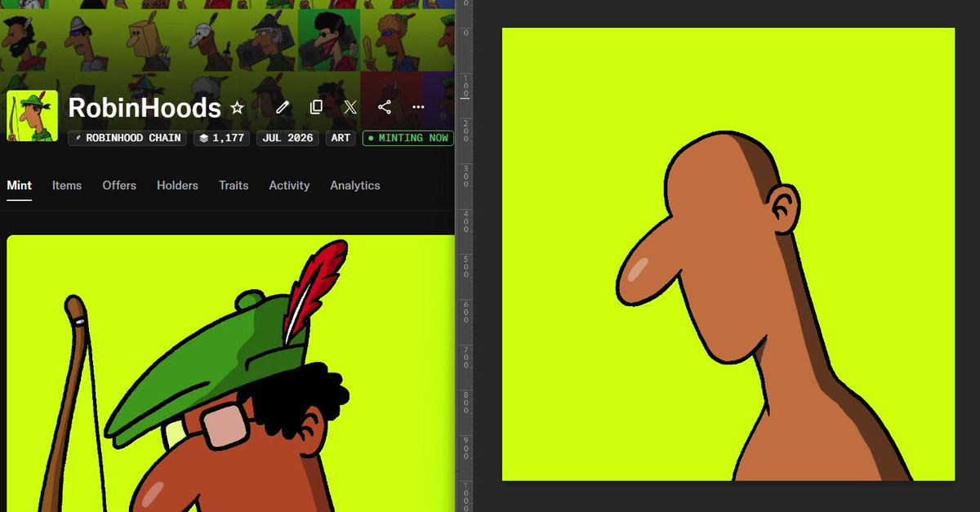
Task: Click the bald character canvas in the editor
Action: click(728, 254)
